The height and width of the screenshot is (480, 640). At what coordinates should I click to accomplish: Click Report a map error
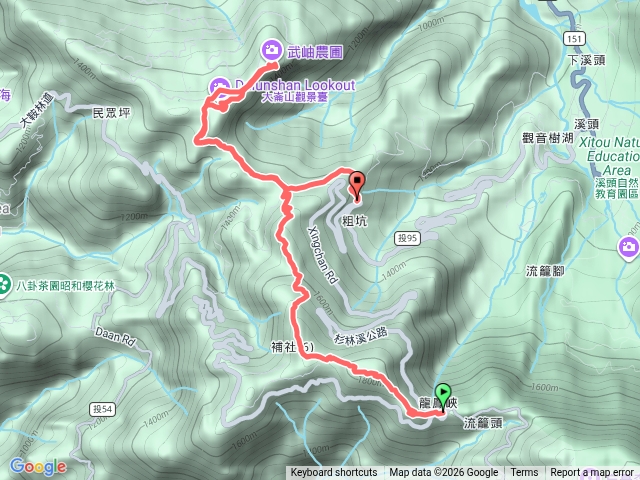coord(591,473)
